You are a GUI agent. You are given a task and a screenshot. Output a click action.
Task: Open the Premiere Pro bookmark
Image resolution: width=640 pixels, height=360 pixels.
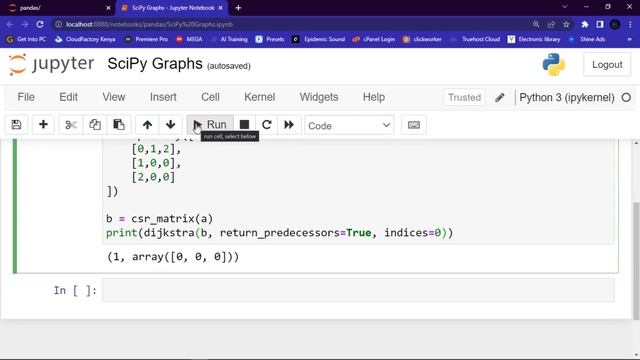tap(146, 39)
